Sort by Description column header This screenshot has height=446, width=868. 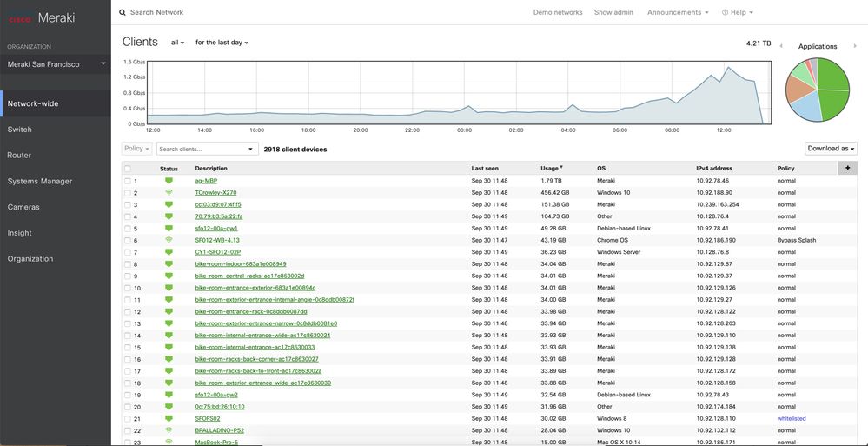[x=211, y=168]
